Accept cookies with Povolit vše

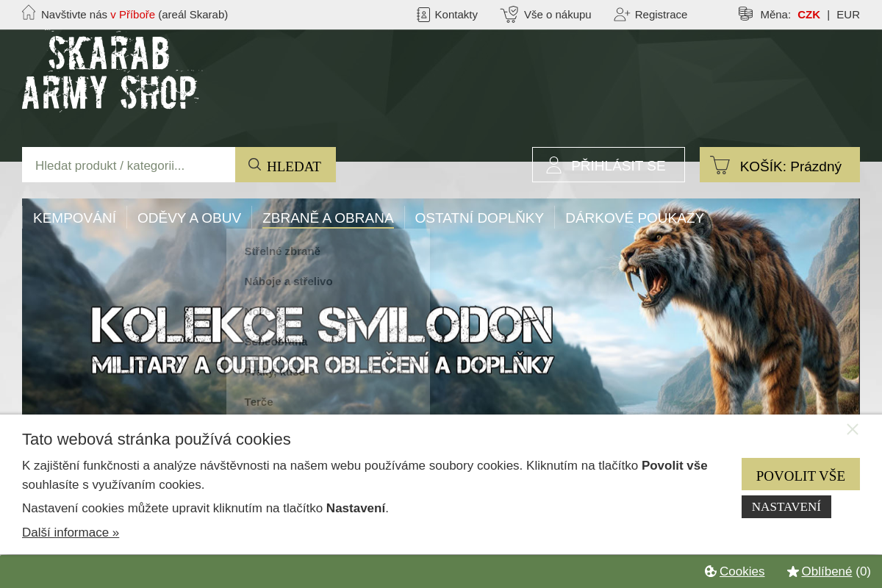pyautogui.click(x=800, y=474)
